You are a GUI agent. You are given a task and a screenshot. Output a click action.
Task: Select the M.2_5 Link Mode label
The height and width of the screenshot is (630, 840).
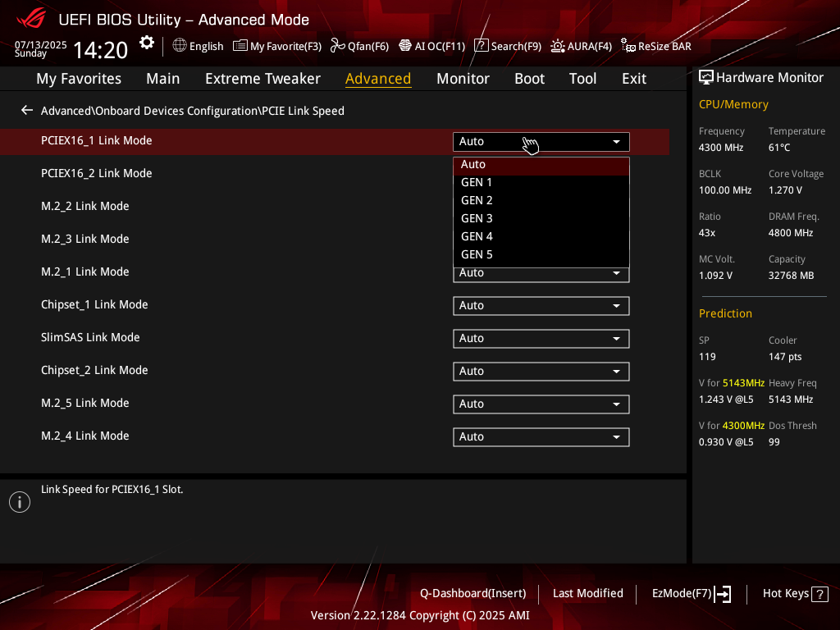coord(85,403)
